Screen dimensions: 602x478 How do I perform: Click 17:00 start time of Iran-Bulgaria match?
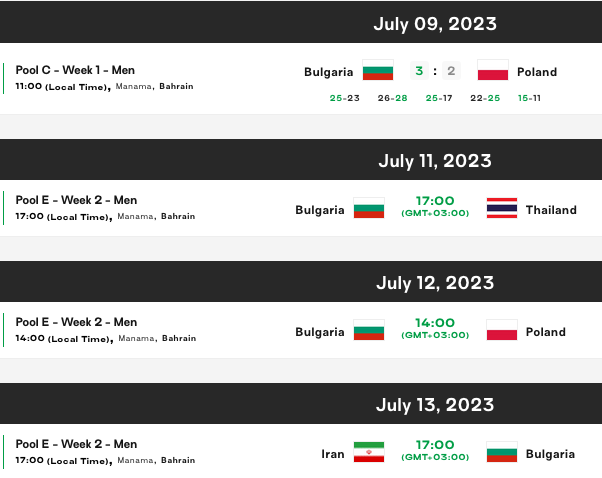coord(435,445)
